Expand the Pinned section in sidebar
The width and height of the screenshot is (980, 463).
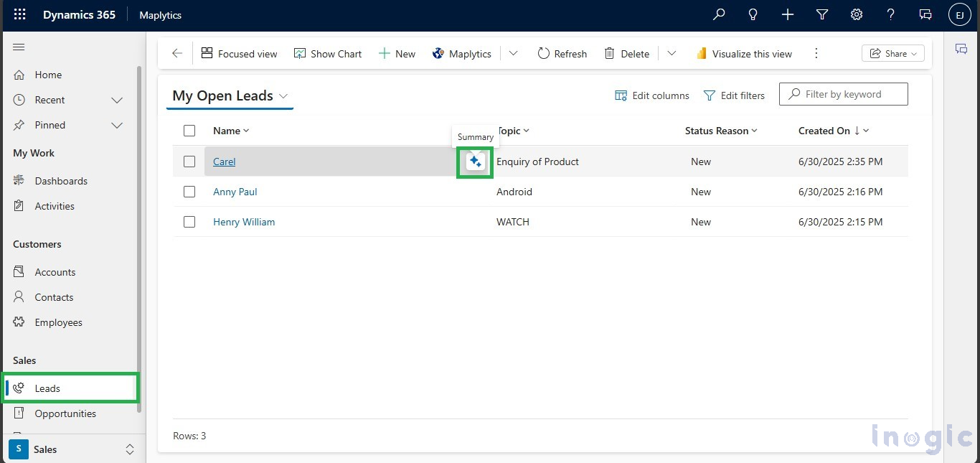117,125
